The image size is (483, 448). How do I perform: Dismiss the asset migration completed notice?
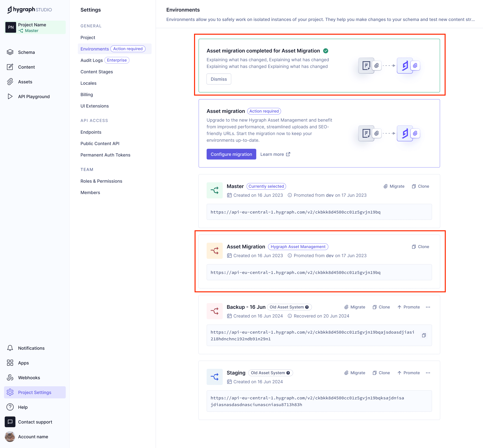tap(219, 79)
